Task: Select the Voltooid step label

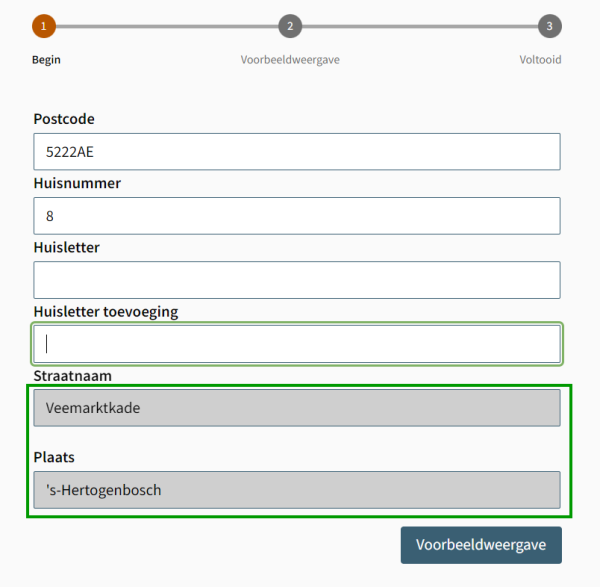Action: click(540, 60)
